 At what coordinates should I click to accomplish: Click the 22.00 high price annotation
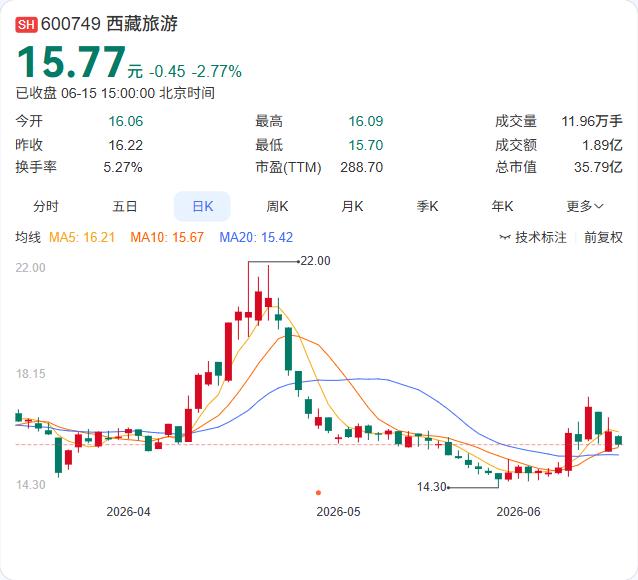click(x=315, y=261)
